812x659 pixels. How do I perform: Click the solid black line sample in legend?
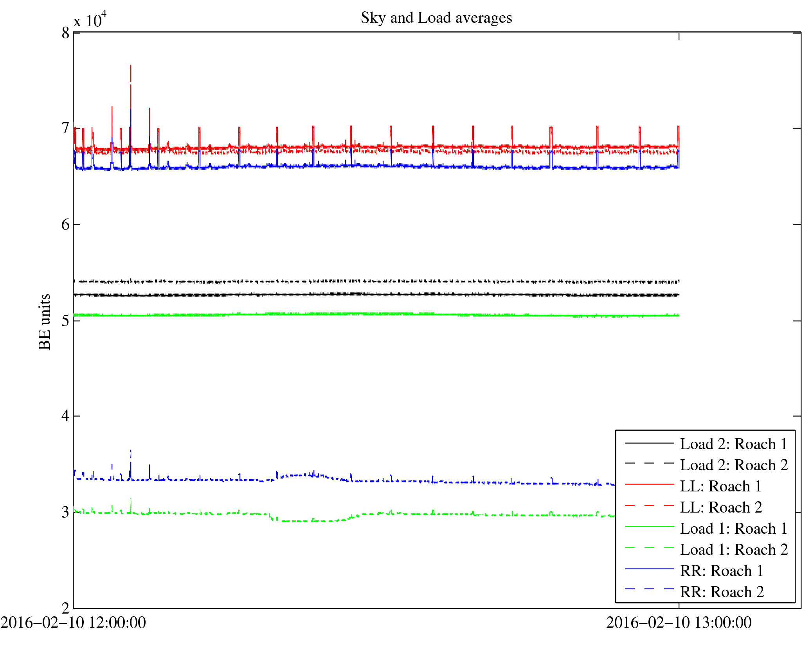649,443
